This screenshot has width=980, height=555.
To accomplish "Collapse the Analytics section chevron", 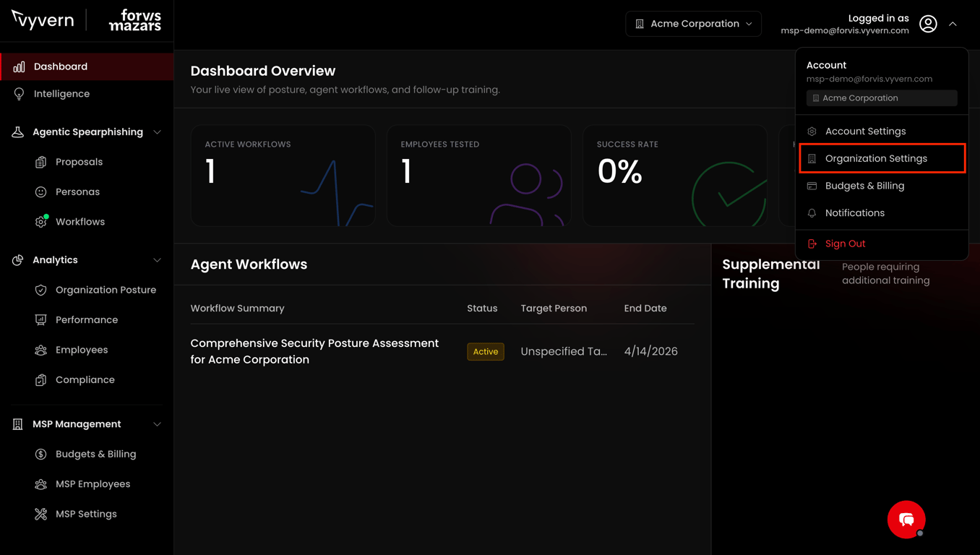I will 158,260.
